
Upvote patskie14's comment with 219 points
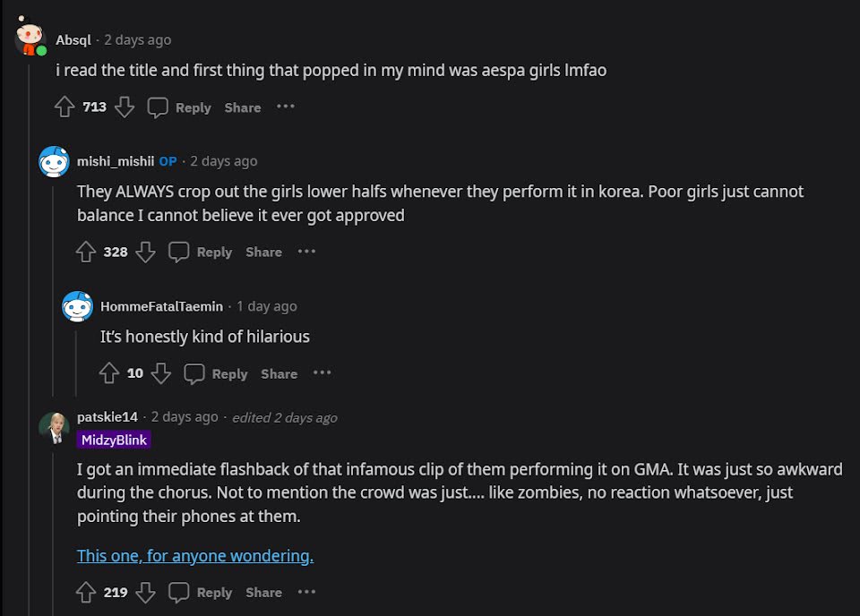86,593
